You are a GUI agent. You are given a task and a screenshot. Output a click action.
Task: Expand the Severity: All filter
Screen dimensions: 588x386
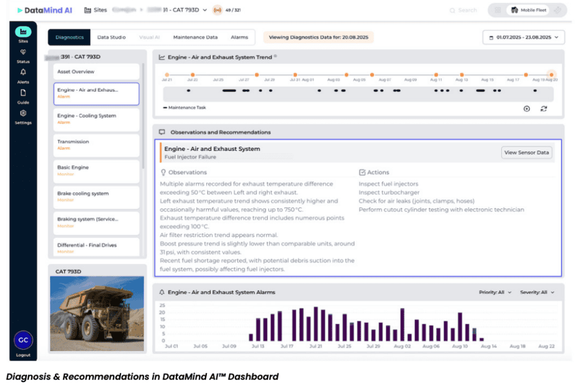[537, 293]
